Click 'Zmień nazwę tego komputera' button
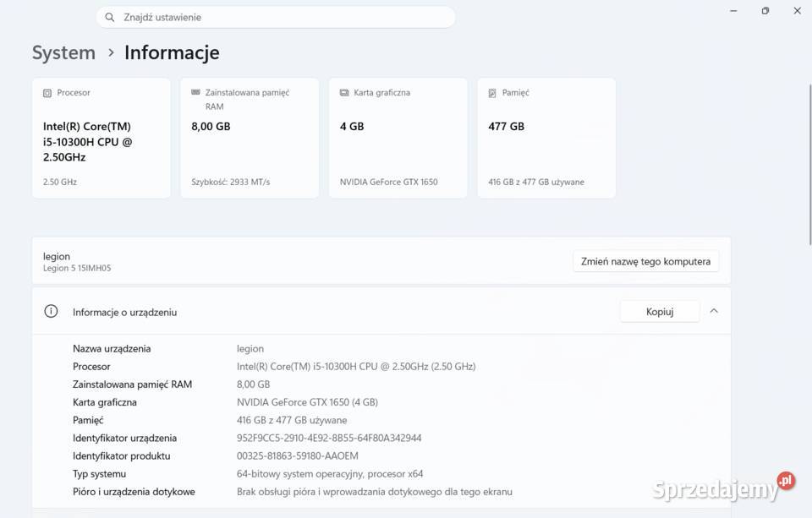This screenshot has height=518, width=812. 645,261
